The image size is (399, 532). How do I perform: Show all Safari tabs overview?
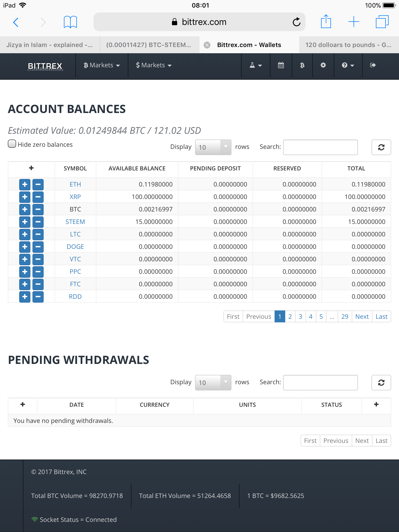pos(382,22)
